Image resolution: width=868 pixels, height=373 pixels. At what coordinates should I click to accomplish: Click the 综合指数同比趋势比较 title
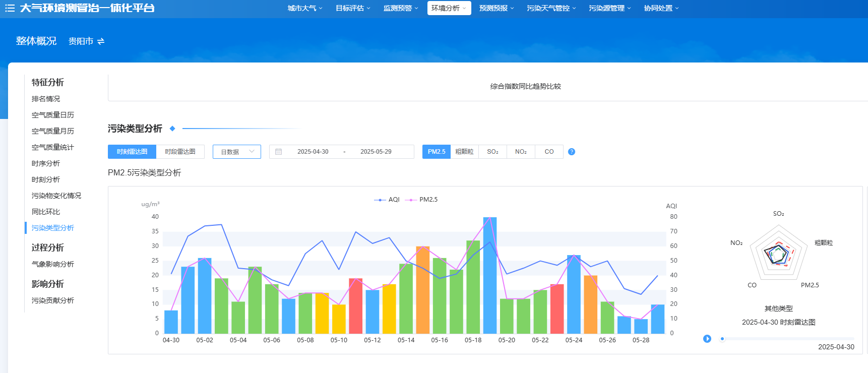pyautogui.click(x=526, y=86)
